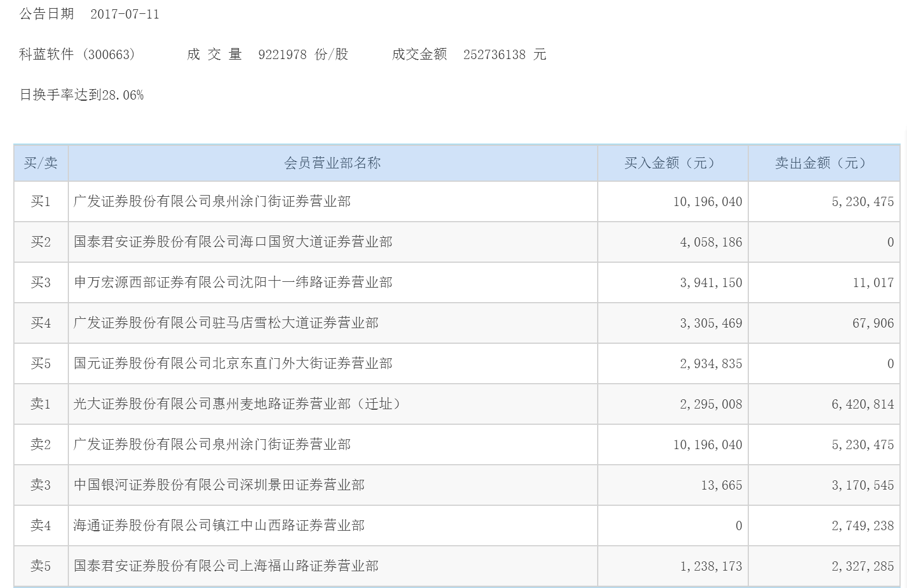Click the 买4 row label
This screenshot has height=588, width=907.
pyautogui.click(x=41, y=323)
